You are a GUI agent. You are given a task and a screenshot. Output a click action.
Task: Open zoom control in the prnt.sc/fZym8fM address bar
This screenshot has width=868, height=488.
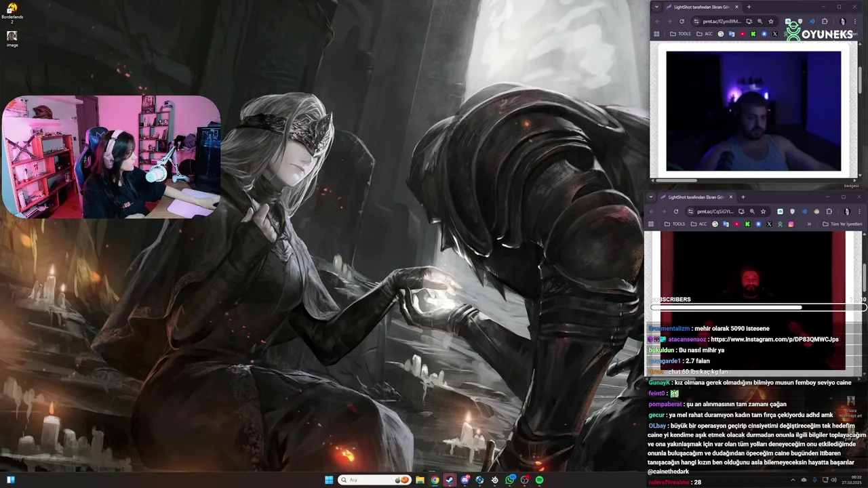pos(759,21)
